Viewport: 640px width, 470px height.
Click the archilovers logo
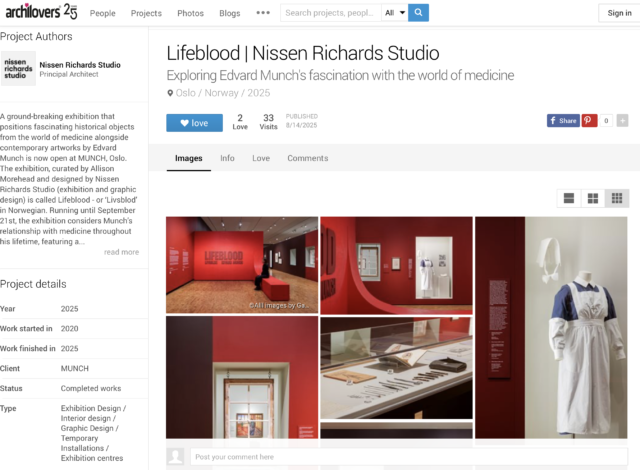pyautogui.click(x=38, y=12)
